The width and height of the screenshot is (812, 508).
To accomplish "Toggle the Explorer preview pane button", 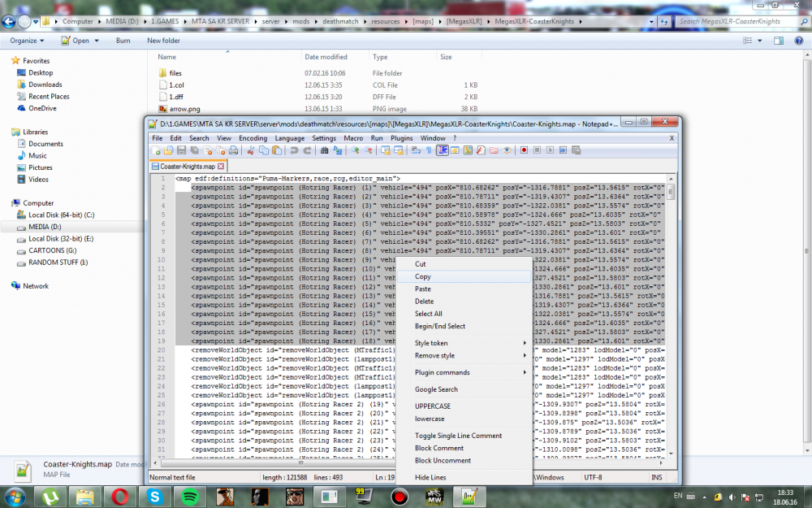I will (777, 40).
